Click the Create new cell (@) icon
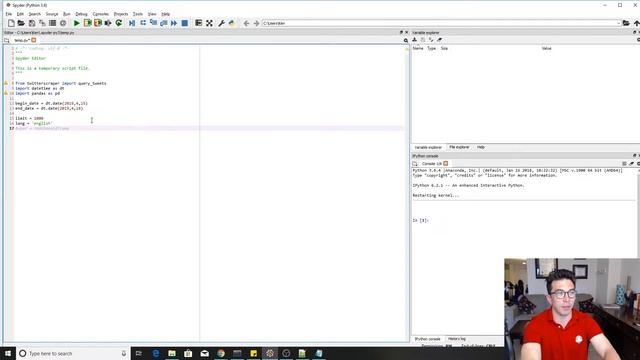The height and width of the screenshot is (360, 640). pos(63,23)
